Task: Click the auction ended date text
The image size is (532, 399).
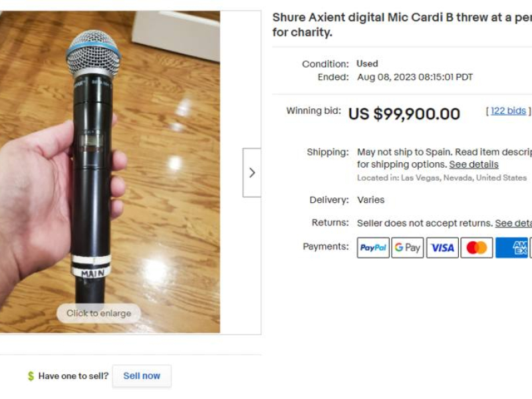Action: [415, 77]
